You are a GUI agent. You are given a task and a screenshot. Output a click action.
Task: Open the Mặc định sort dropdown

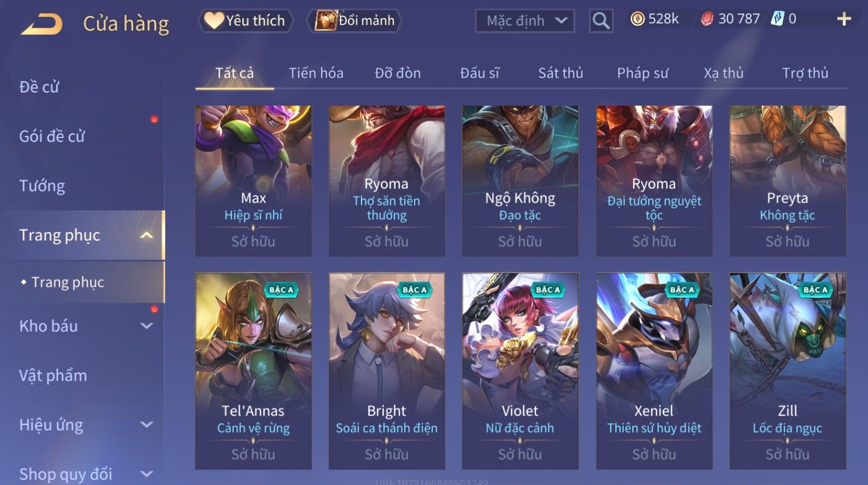tap(525, 21)
